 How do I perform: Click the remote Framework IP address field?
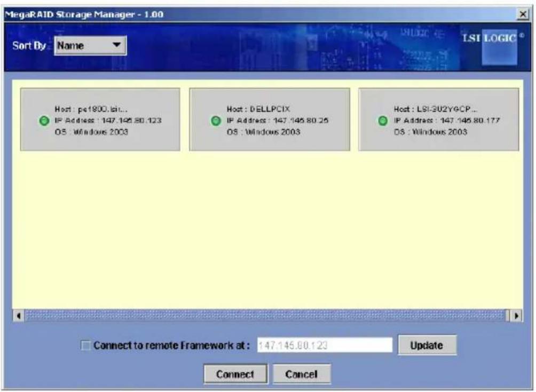325,345
